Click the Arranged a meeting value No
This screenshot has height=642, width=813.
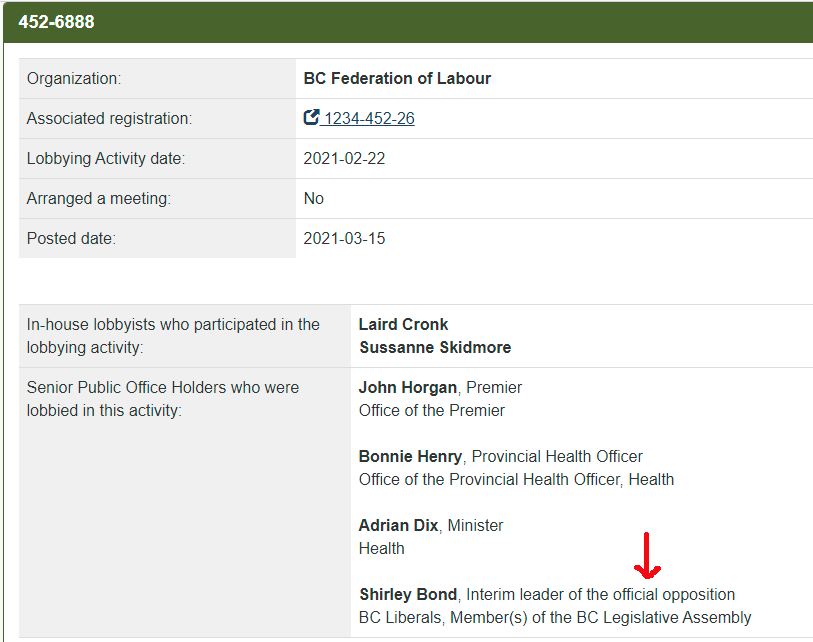pyautogui.click(x=314, y=198)
